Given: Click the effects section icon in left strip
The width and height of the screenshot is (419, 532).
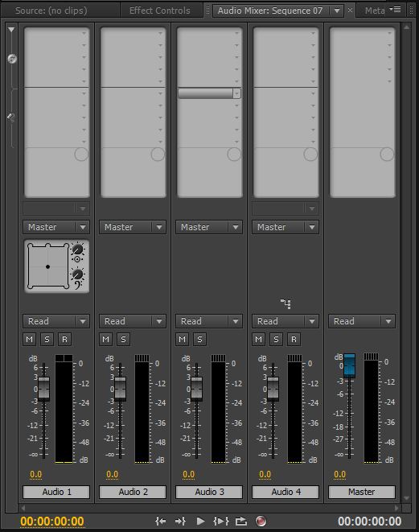Looking at the screenshot, I should coord(12,59).
